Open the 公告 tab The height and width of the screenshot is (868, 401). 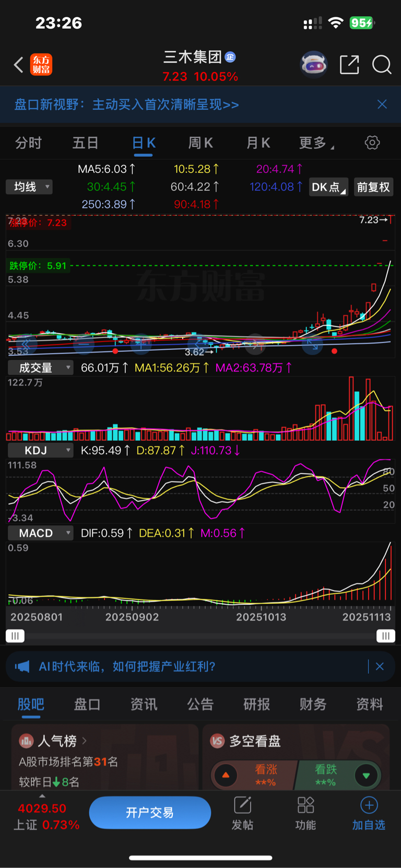[x=200, y=705]
